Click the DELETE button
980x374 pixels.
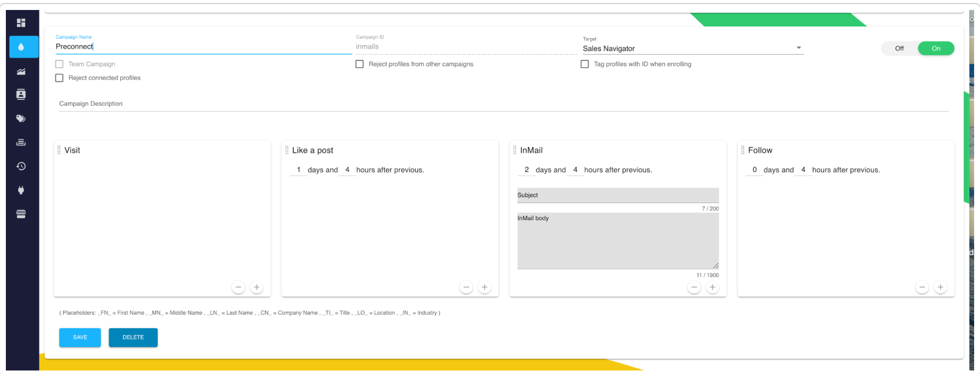click(x=133, y=338)
